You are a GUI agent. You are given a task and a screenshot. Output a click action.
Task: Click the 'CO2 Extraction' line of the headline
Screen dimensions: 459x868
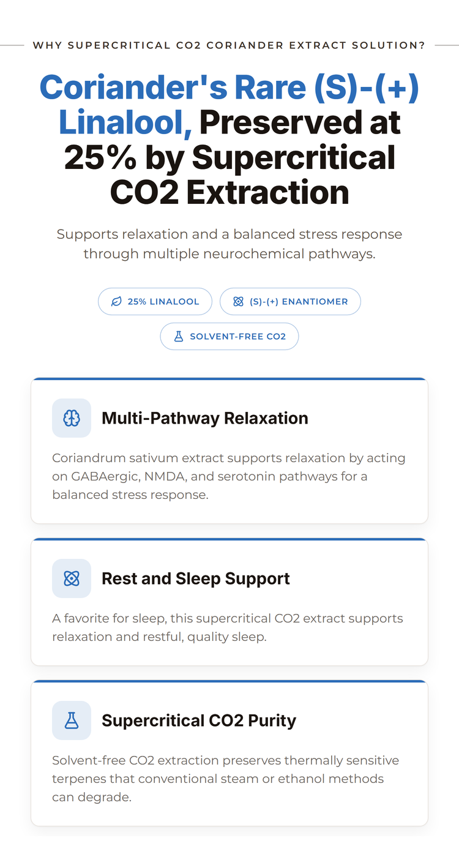[229, 192]
